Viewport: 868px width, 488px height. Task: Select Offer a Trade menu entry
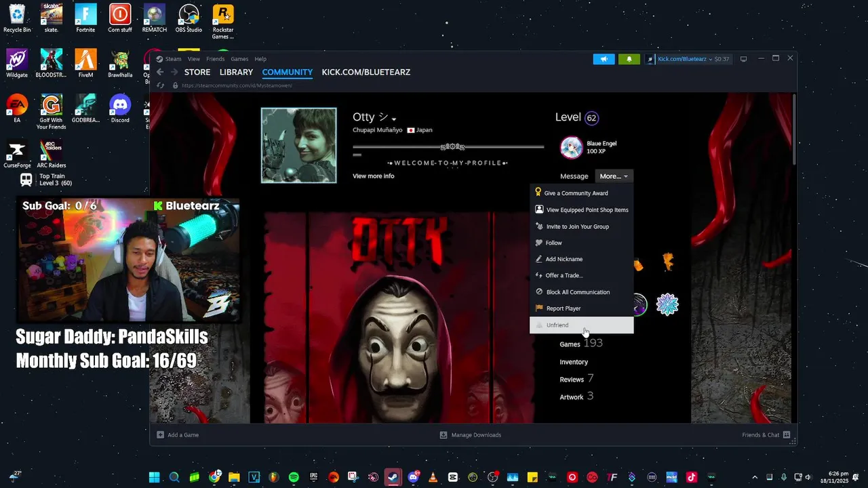(581, 276)
